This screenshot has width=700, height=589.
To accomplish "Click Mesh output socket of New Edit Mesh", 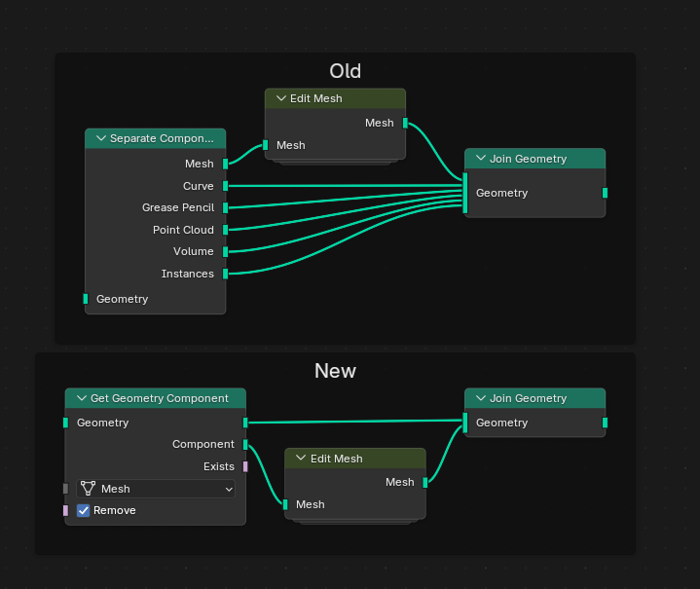I will tap(425, 482).
